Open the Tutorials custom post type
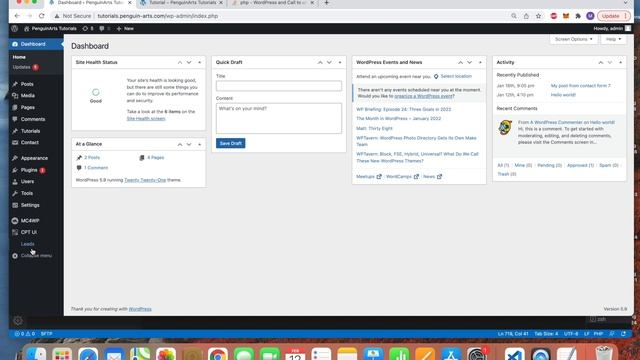 [x=30, y=131]
